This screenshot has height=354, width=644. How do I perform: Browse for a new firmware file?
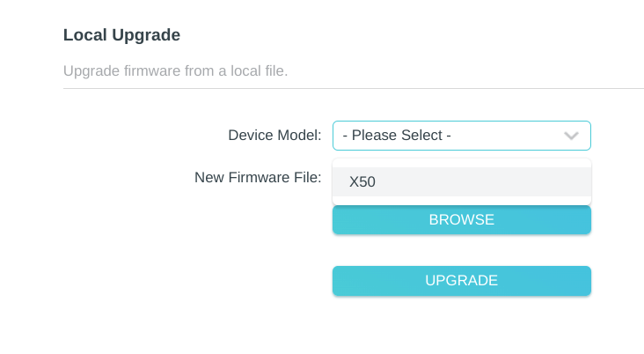pyautogui.click(x=461, y=220)
